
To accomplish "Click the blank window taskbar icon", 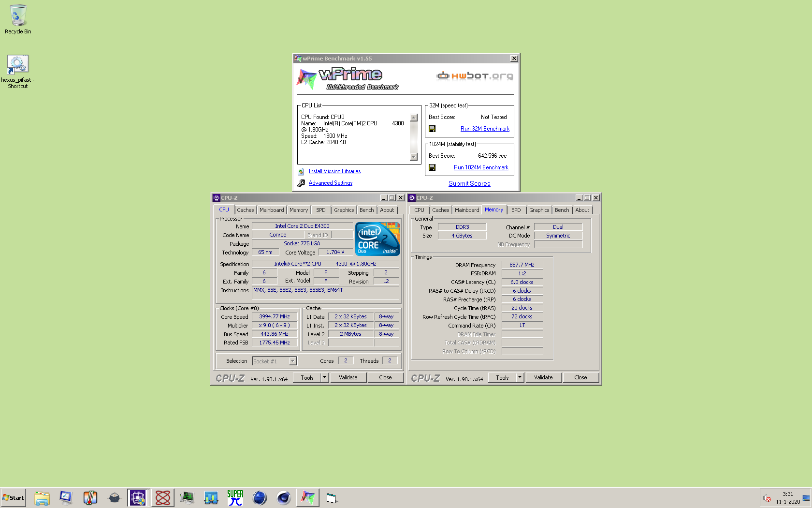I will pos(332,498).
